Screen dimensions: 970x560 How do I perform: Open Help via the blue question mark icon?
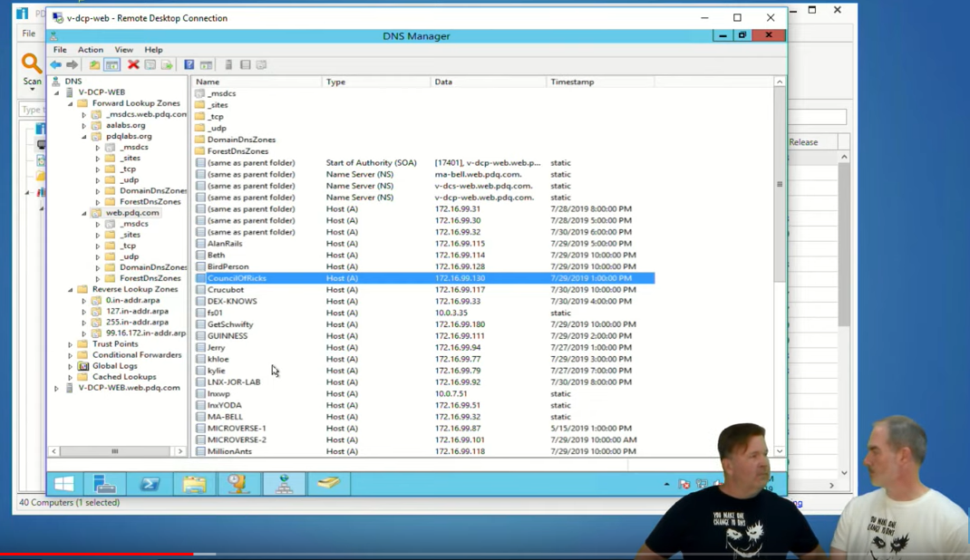pos(189,65)
